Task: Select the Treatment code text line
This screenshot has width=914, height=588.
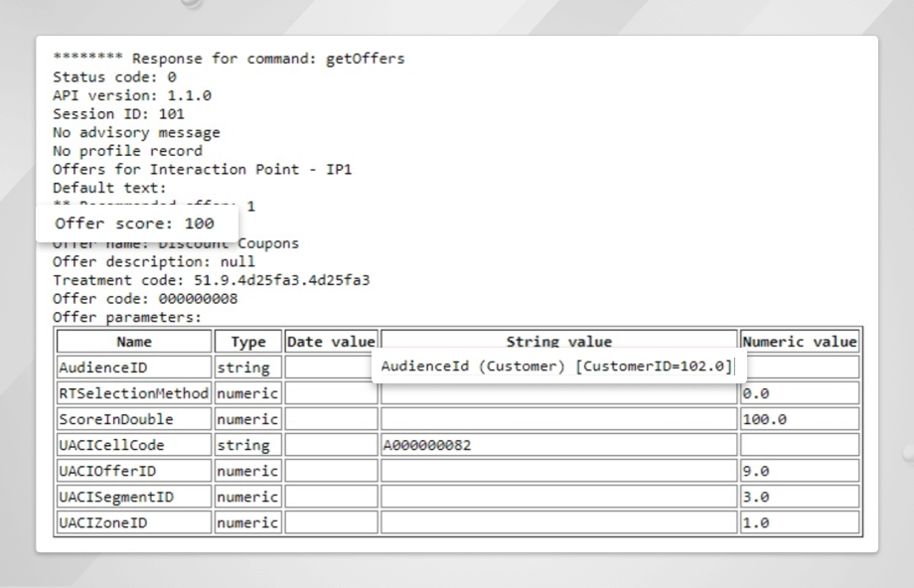Action: 215,280
